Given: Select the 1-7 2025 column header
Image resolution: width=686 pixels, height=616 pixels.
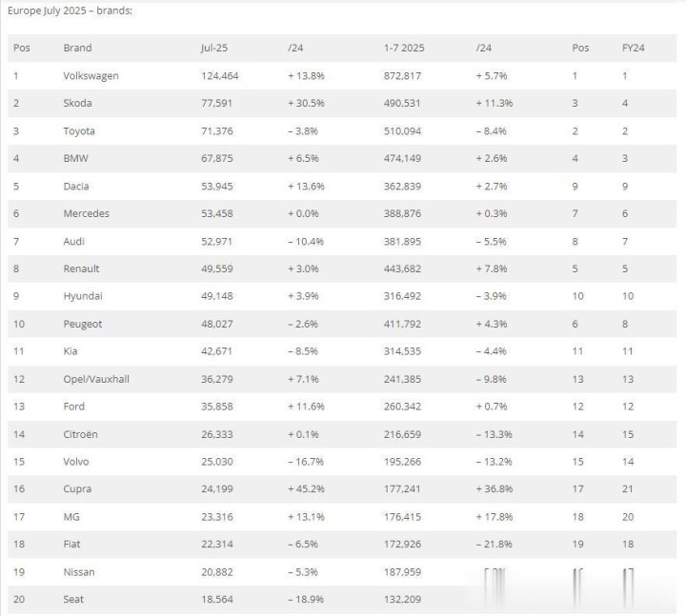Looking at the screenshot, I should click(x=404, y=48).
